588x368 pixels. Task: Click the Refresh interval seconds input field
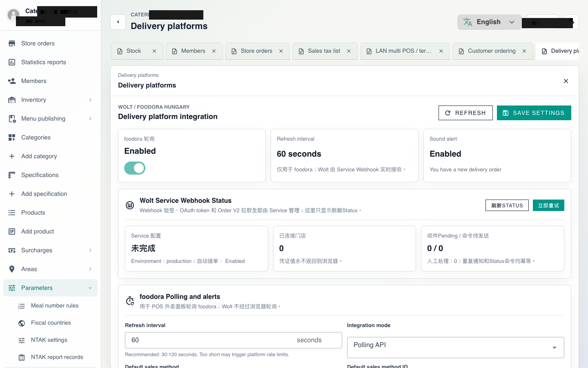pyautogui.click(x=234, y=340)
